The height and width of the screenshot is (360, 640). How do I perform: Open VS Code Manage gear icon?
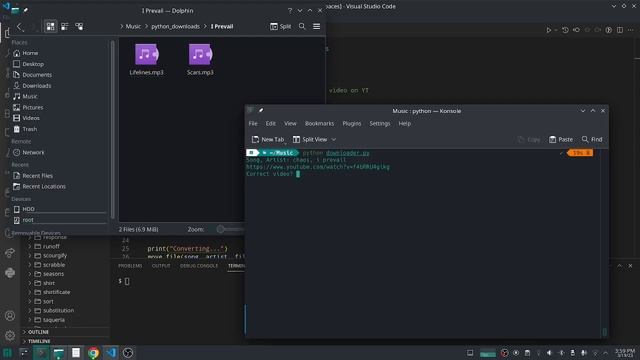10,336
